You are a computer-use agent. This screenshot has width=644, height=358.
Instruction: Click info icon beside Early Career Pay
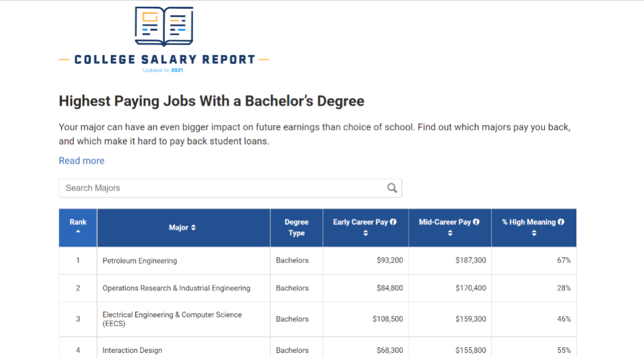[x=393, y=222]
